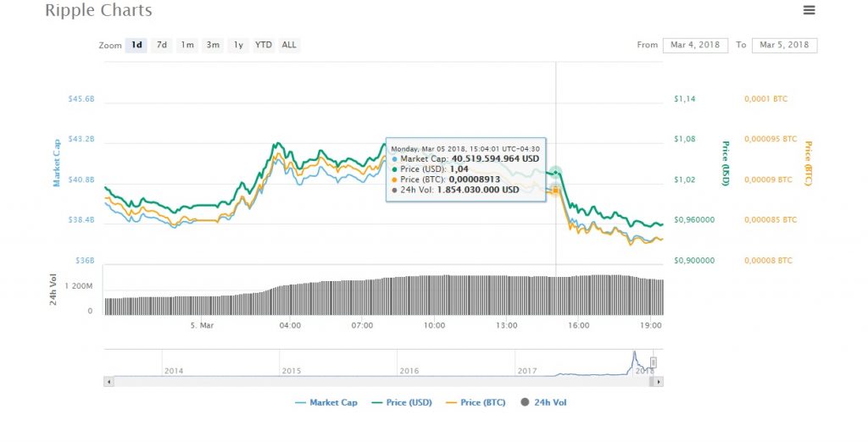Click the navigator range handle near 2018

[654, 363]
